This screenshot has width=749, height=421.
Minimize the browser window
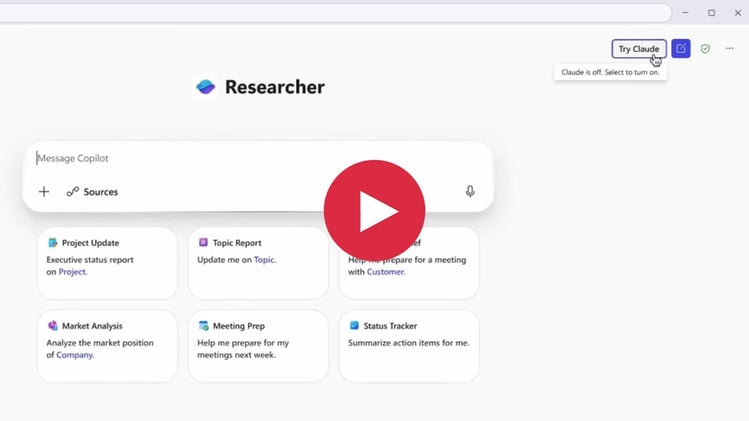tap(685, 13)
